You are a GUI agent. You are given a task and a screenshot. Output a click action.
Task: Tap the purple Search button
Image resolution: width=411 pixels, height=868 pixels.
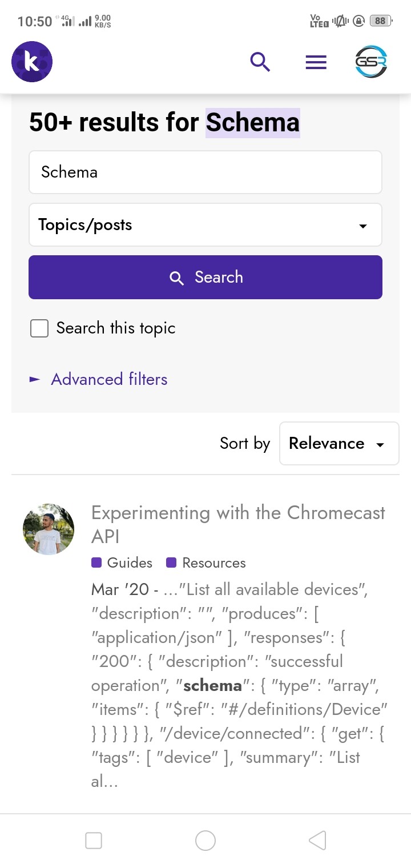[205, 277]
